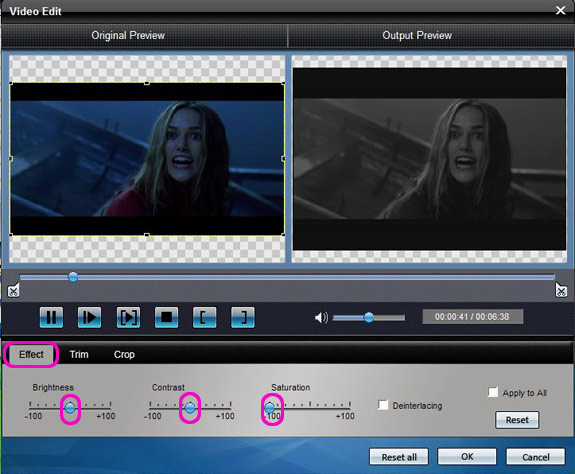Image resolution: width=575 pixels, height=474 pixels.
Task: Click the Reset button
Action: coord(517,420)
